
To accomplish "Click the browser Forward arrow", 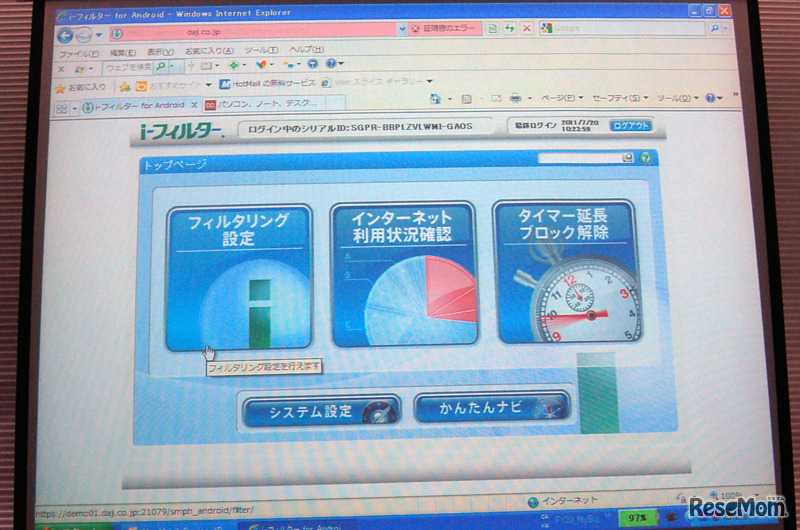I will tap(84, 35).
